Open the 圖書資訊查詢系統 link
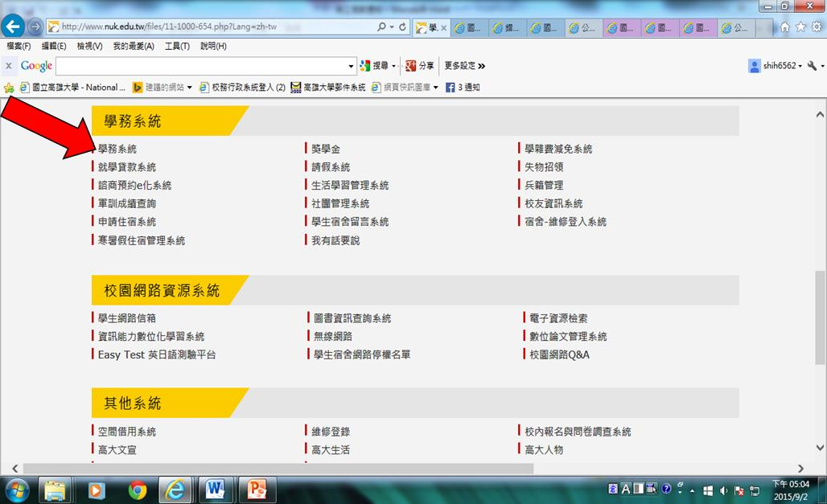This screenshot has height=504, width=827. [x=352, y=318]
